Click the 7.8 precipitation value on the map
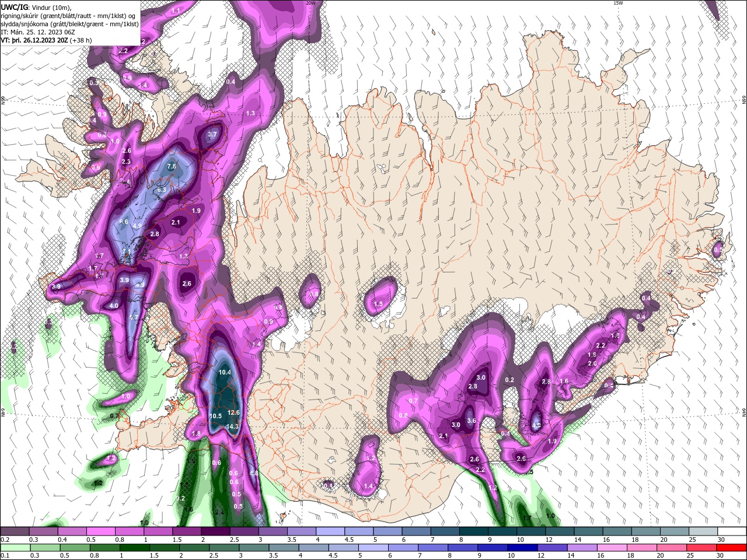Image resolution: width=747 pixels, height=560 pixels. [172, 166]
